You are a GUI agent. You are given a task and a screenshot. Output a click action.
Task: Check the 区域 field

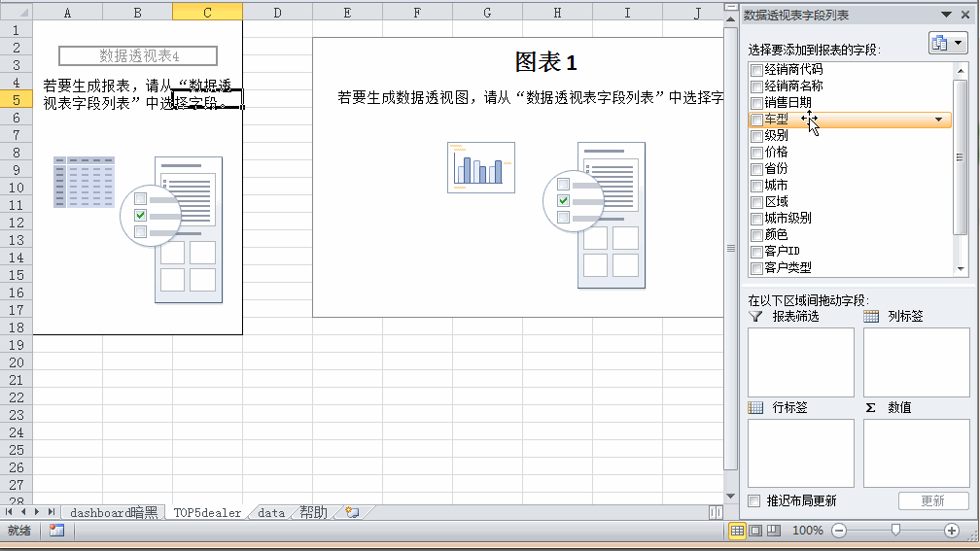coord(756,202)
